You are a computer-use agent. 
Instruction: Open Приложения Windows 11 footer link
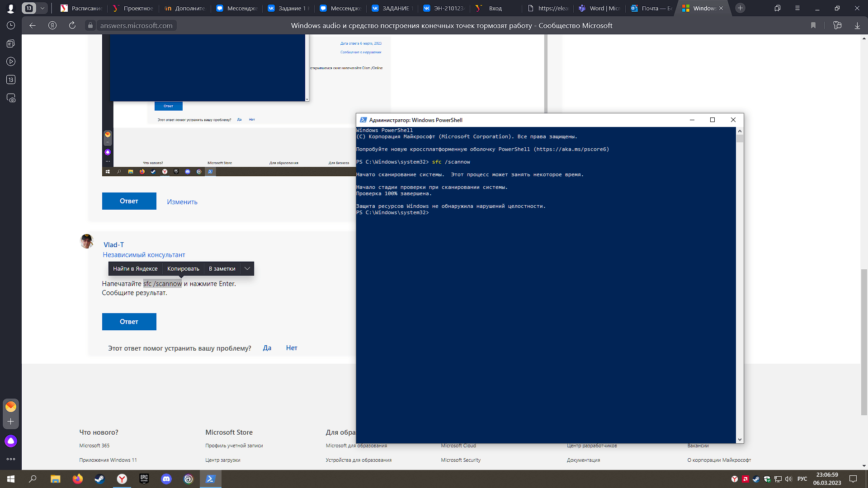coord(108,460)
